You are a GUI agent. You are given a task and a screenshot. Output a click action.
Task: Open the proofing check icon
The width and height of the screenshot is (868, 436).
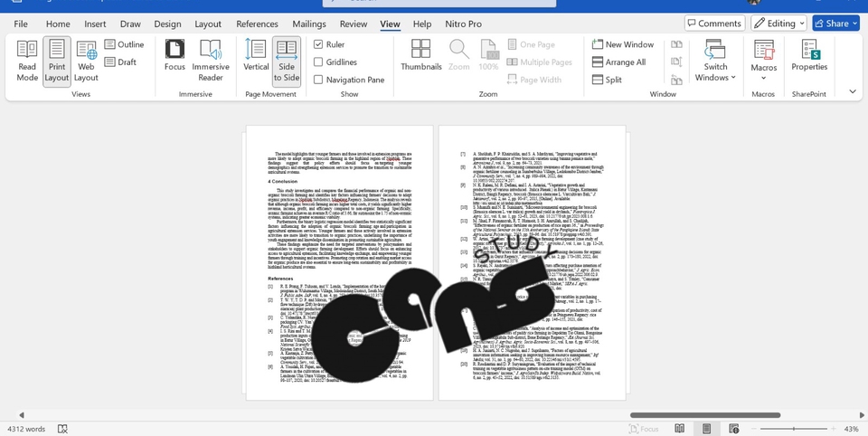click(x=62, y=429)
